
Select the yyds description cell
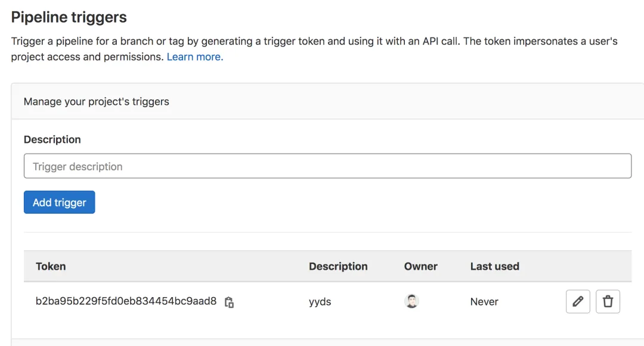(320, 302)
